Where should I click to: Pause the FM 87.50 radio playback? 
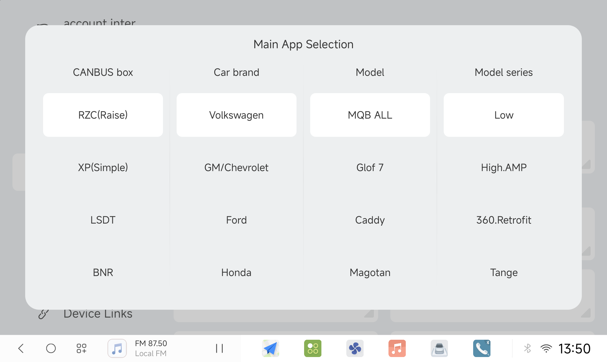click(x=219, y=348)
